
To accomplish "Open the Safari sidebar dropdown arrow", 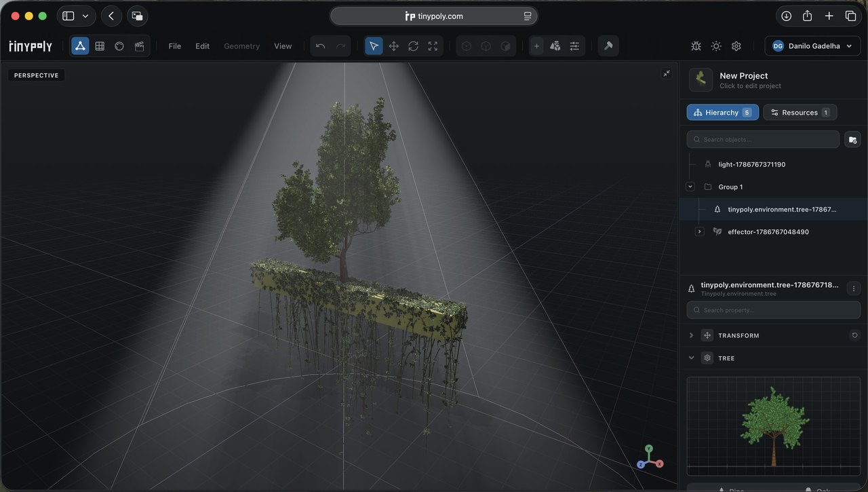I will click(x=85, y=16).
